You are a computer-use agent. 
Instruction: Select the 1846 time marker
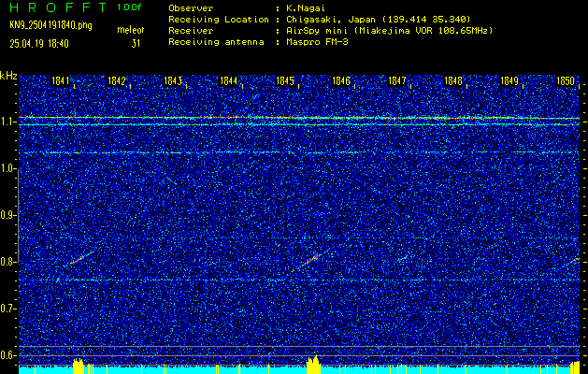341,81
